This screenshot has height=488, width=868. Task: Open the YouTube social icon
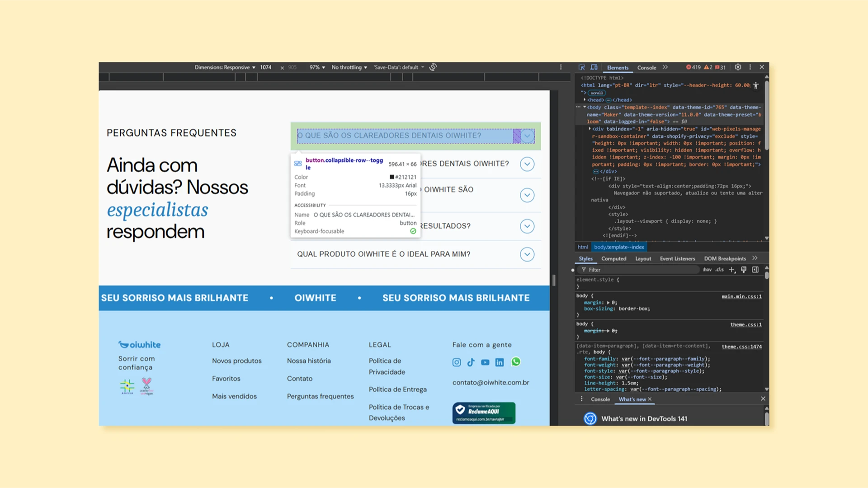pos(485,362)
